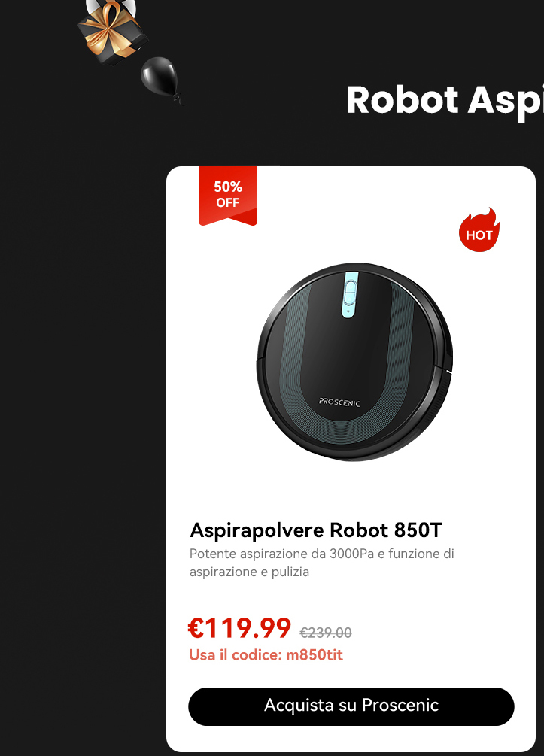
Task: Click the balloon's curly string tail
Action: point(178,100)
